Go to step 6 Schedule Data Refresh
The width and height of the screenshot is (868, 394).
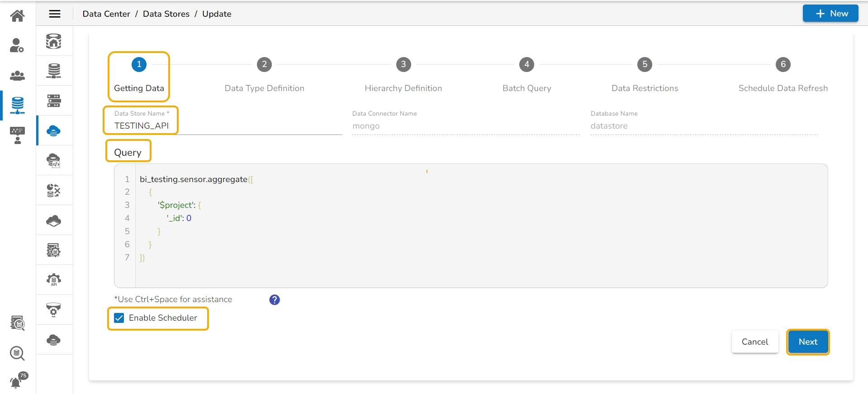click(x=783, y=76)
